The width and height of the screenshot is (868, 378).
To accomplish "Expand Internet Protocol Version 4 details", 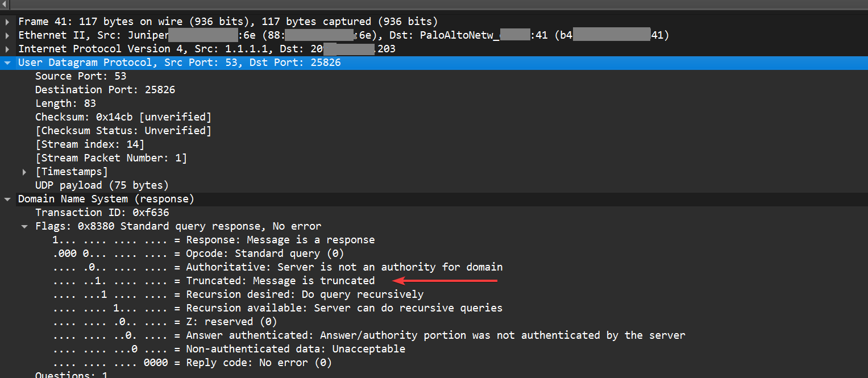I will click(6, 48).
